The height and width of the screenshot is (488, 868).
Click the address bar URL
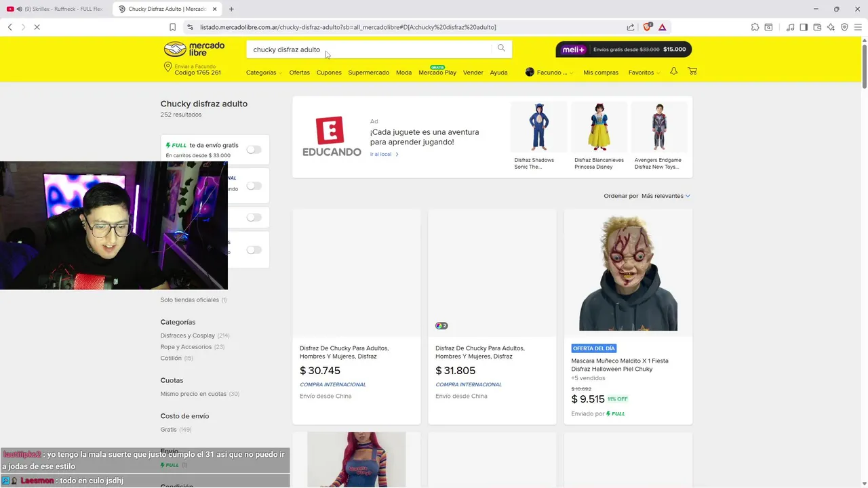(x=348, y=27)
